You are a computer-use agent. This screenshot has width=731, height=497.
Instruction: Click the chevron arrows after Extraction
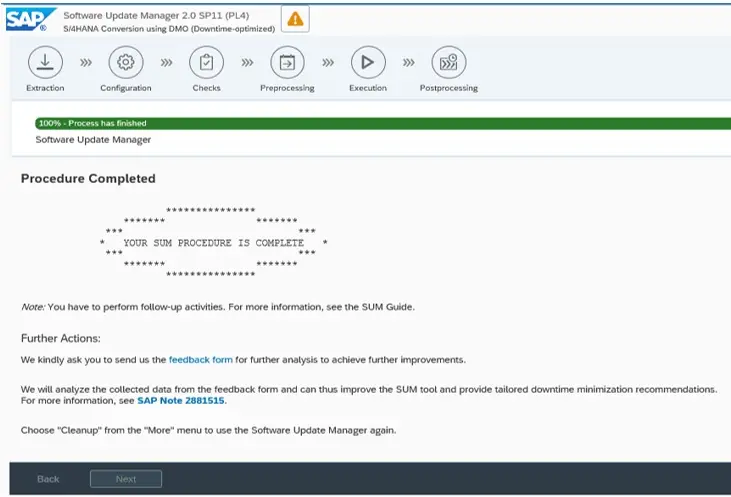pyautogui.click(x=86, y=62)
